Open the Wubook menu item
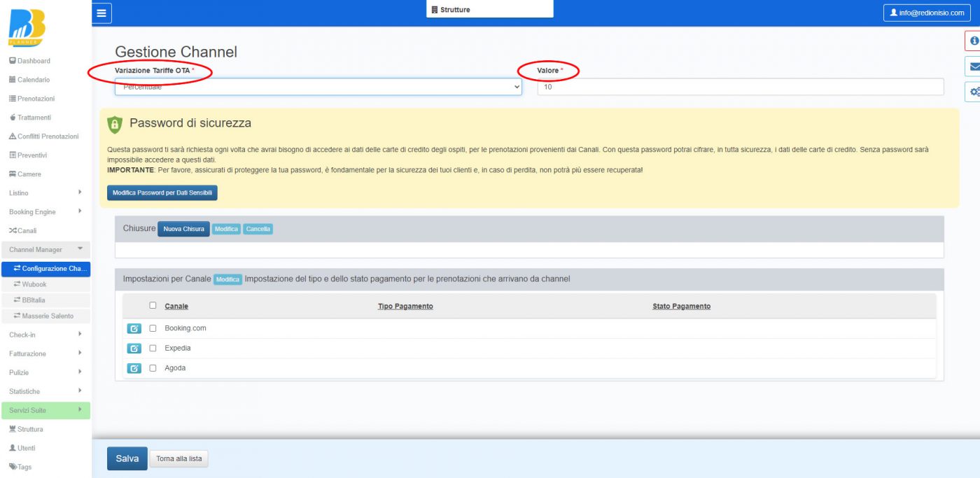 tap(45, 285)
